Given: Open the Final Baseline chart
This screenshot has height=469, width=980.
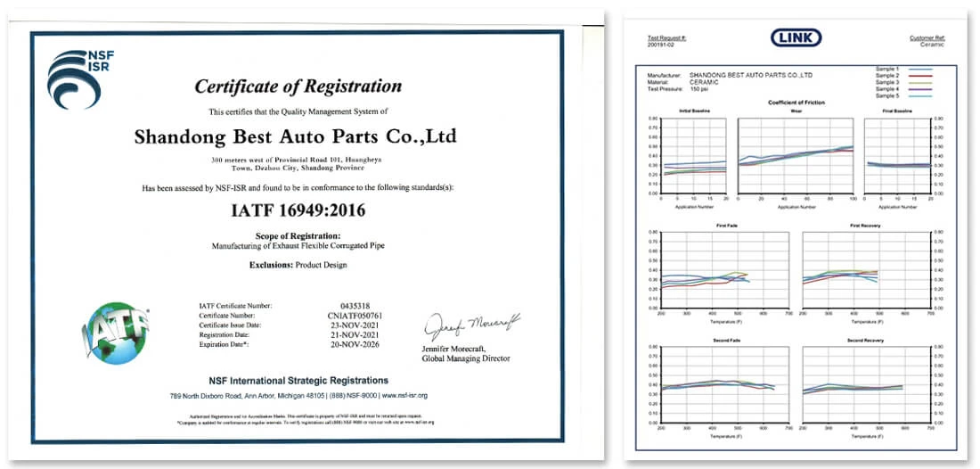Looking at the screenshot, I should [897, 156].
